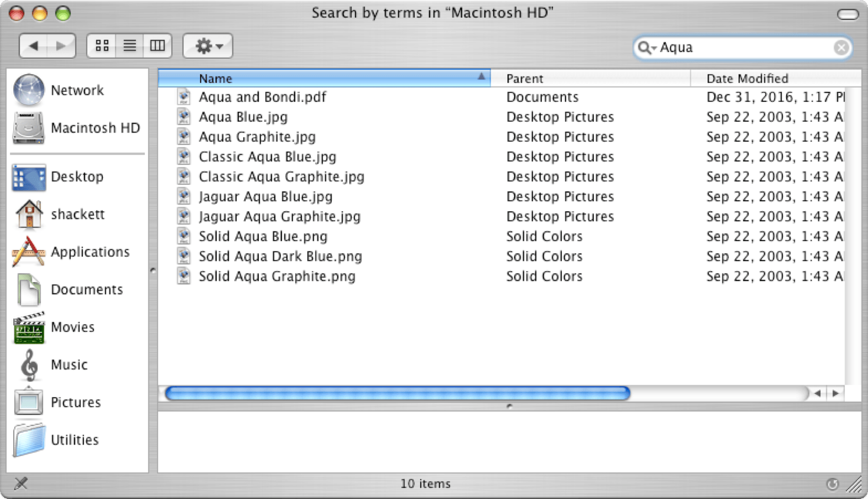This screenshot has height=499, width=868.
Task: Go back with the left arrow button
Action: pos(33,46)
